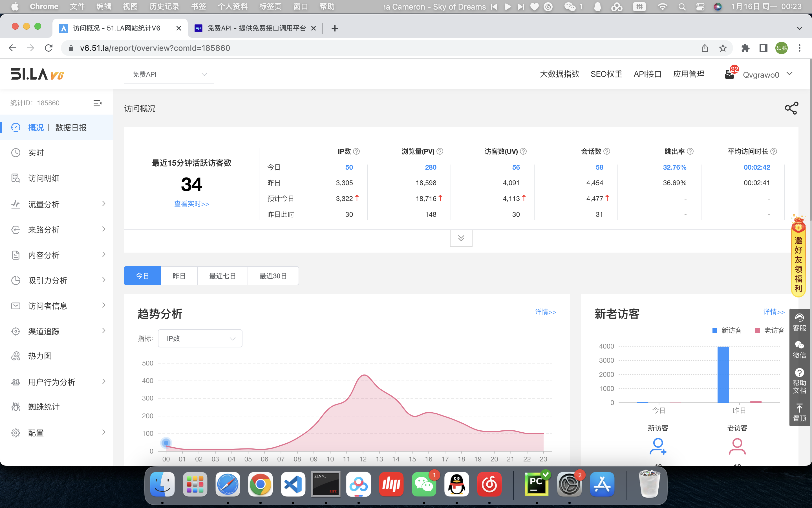This screenshot has width=812, height=508.
Task: Go to 应用管理 in top navigation
Action: (x=689, y=74)
